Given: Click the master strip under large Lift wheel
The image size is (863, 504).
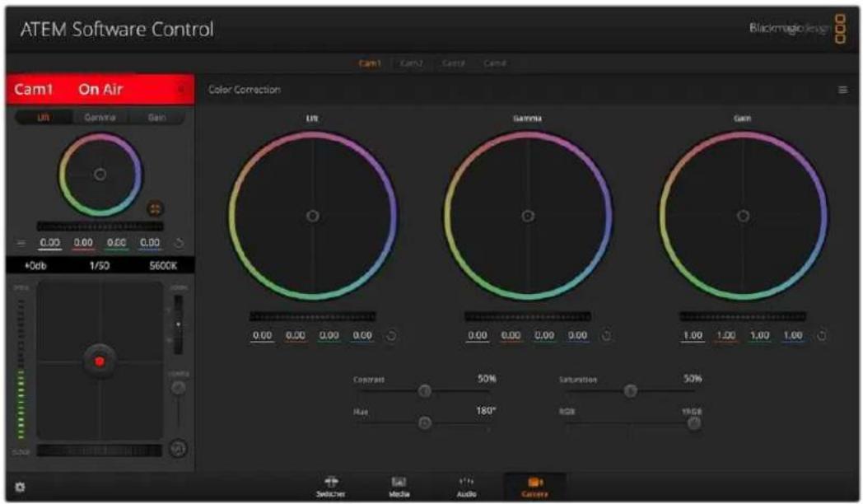Looking at the screenshot, I should (313, 316).
